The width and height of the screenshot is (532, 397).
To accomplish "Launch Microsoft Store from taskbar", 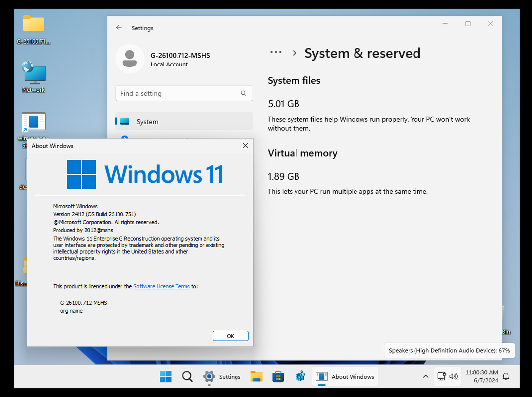I will (278, 376).
